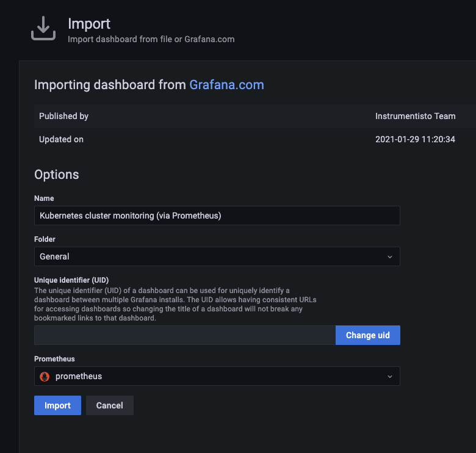Open the General folder dropdown

pos(217,256)
